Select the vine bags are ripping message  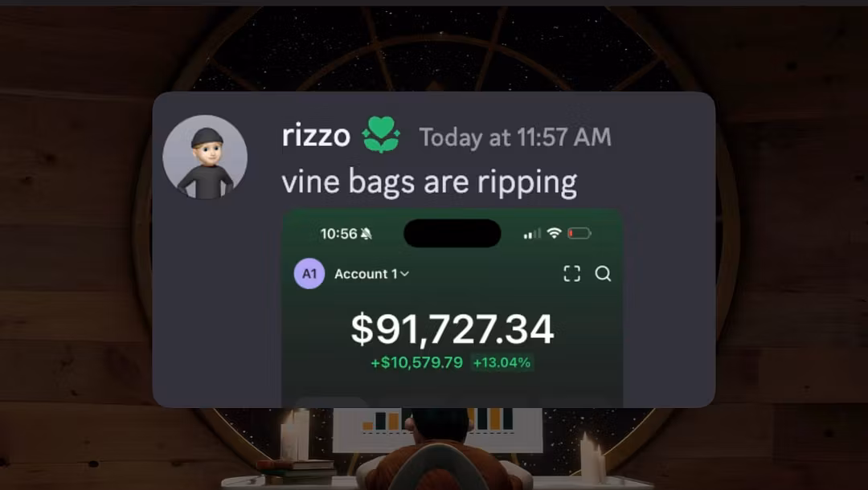coord(429,182)
